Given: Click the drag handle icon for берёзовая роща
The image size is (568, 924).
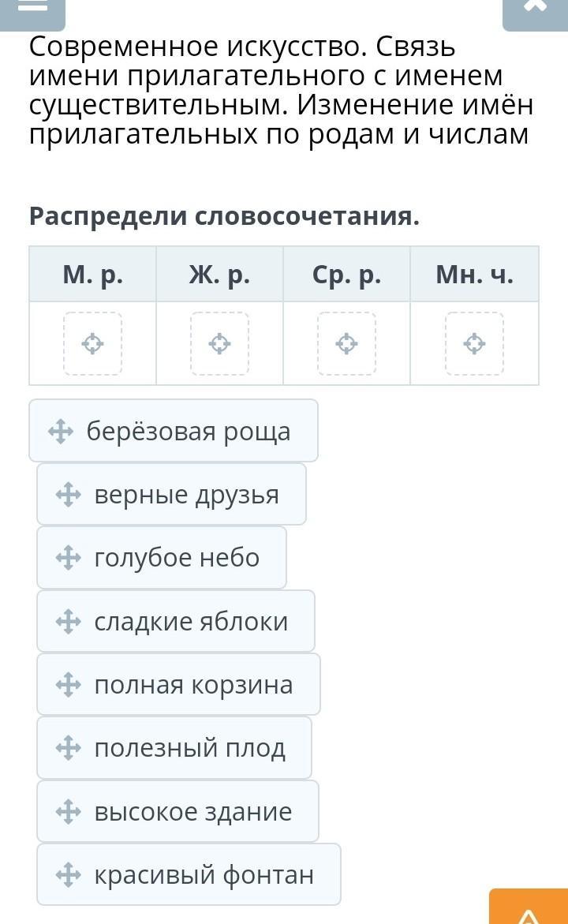Looking at the screenshot, I should pyautogui.click(x=61, y=432).
